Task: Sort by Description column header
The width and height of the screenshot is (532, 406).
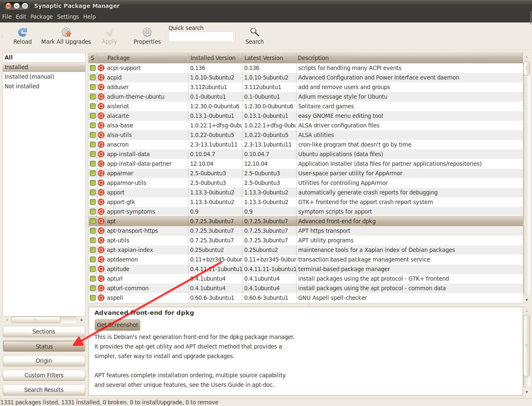Action: 410,58
